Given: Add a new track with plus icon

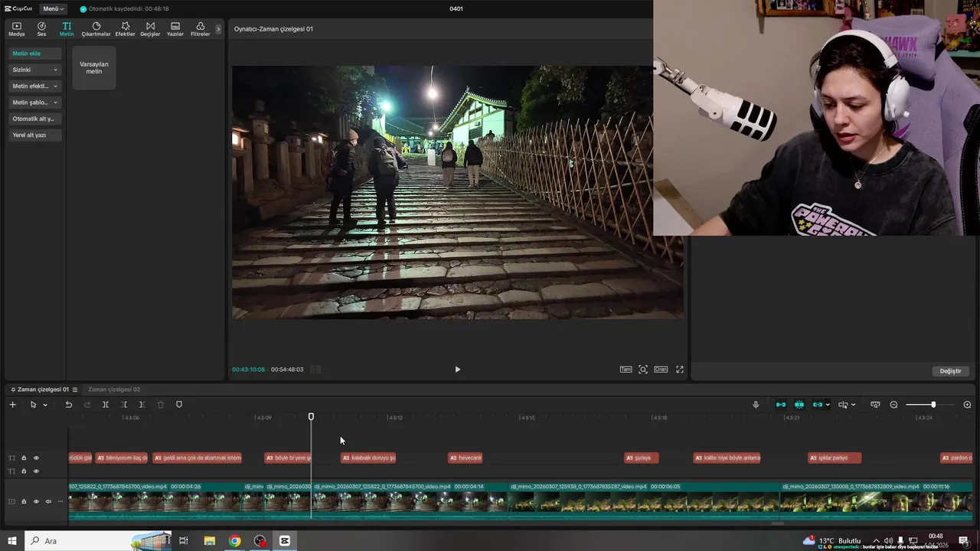Looking at the screenshot, I should (12, 405).
